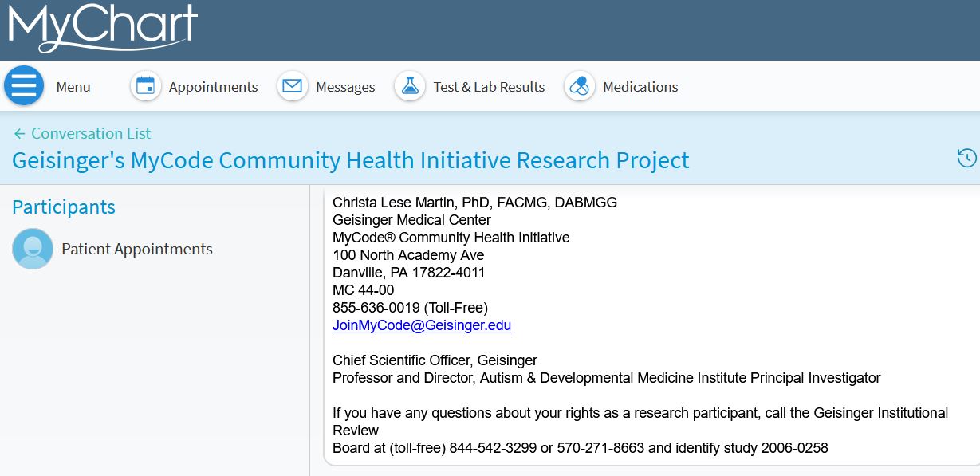Click JoinMyCode@Geisinger.edu email link

[x=422, y=325]
